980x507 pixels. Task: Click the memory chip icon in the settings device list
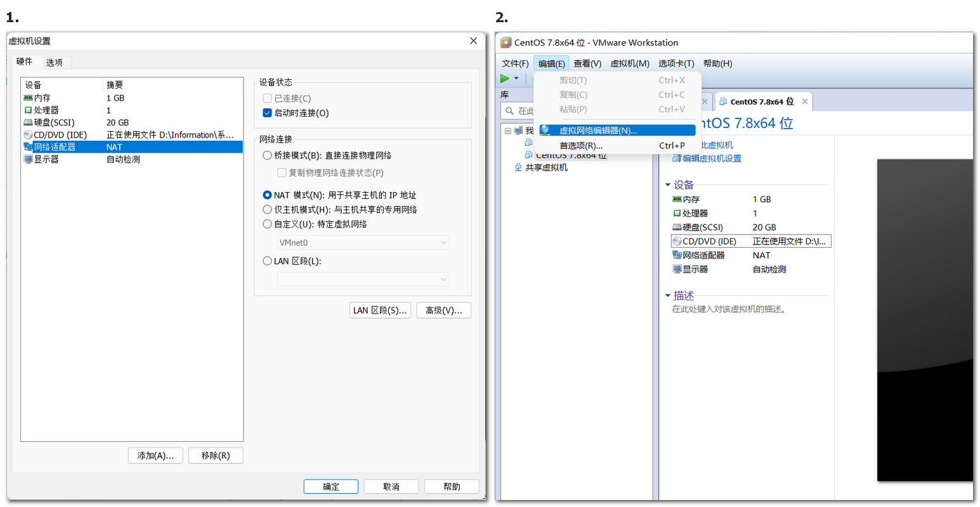pos(28,98)
